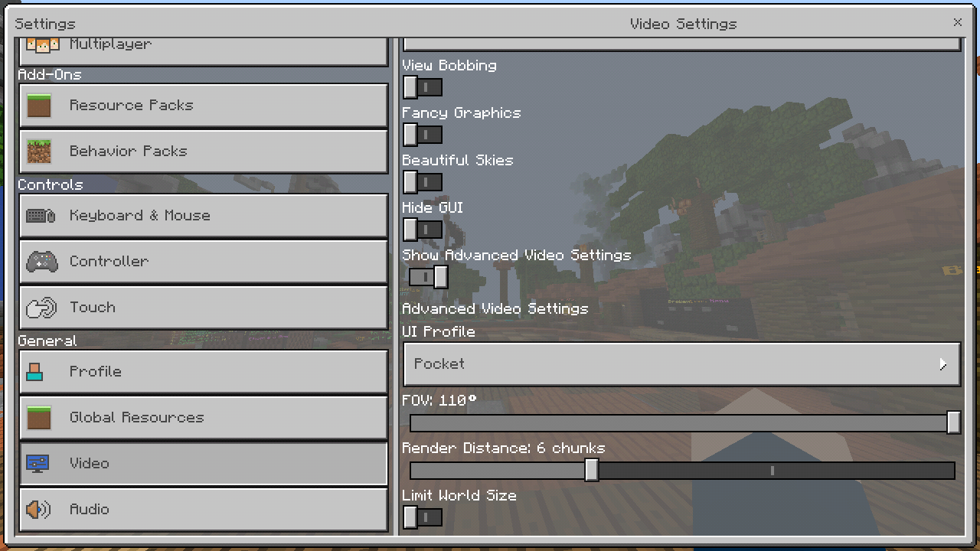Click the 'Controls' section heading
Viewport: 980px width, 551px height.
click(50, 185)
